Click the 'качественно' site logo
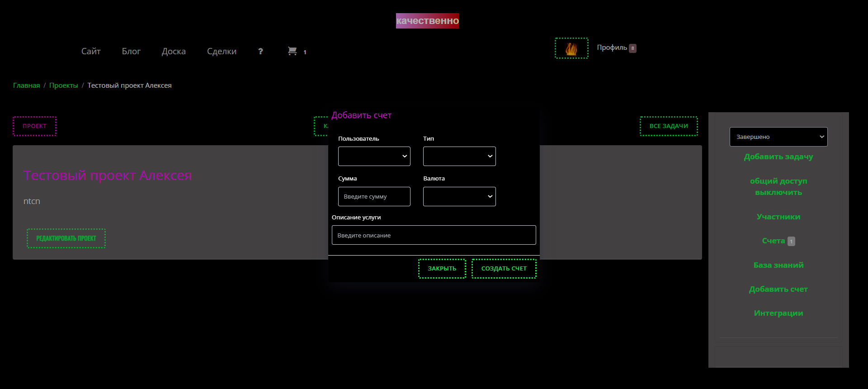Image resolution: width=868 pixels, height=389 pixels. point(427,21)
